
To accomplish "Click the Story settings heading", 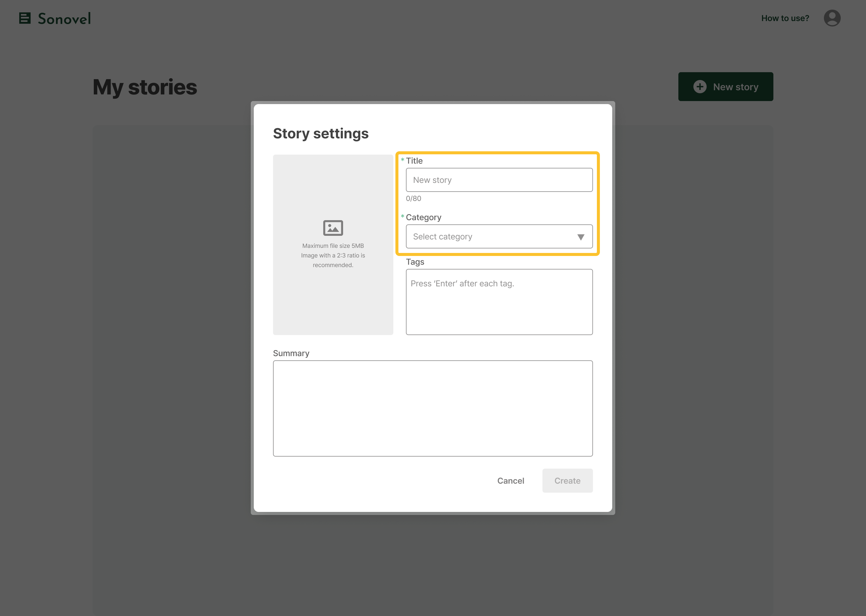I will 320,134.
